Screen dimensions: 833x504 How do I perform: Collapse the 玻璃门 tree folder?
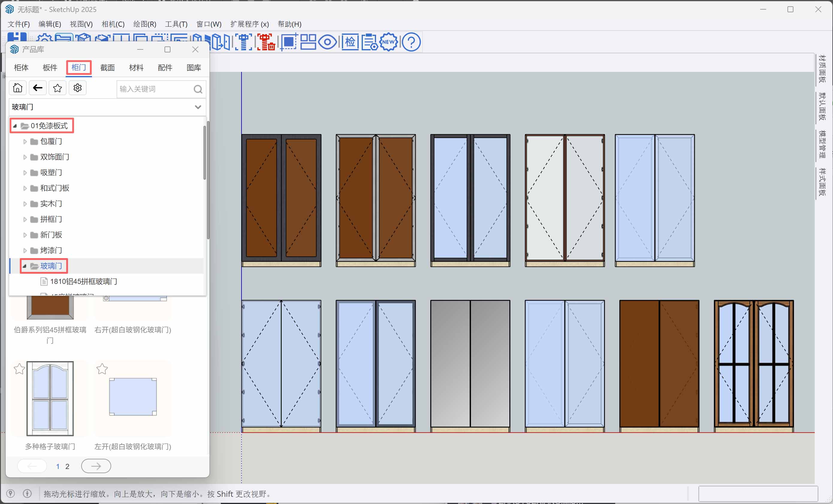tap(24, 266)
